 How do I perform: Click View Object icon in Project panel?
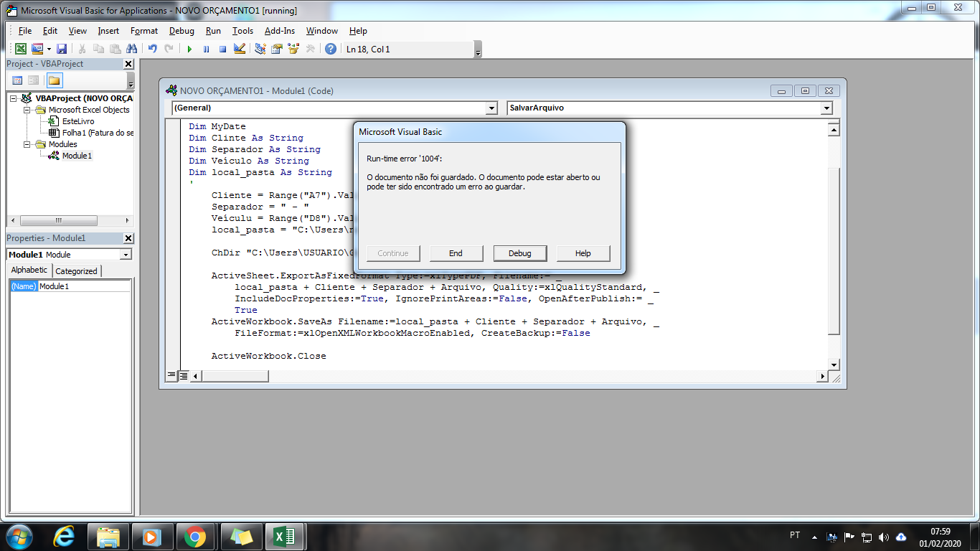[33, 80]
